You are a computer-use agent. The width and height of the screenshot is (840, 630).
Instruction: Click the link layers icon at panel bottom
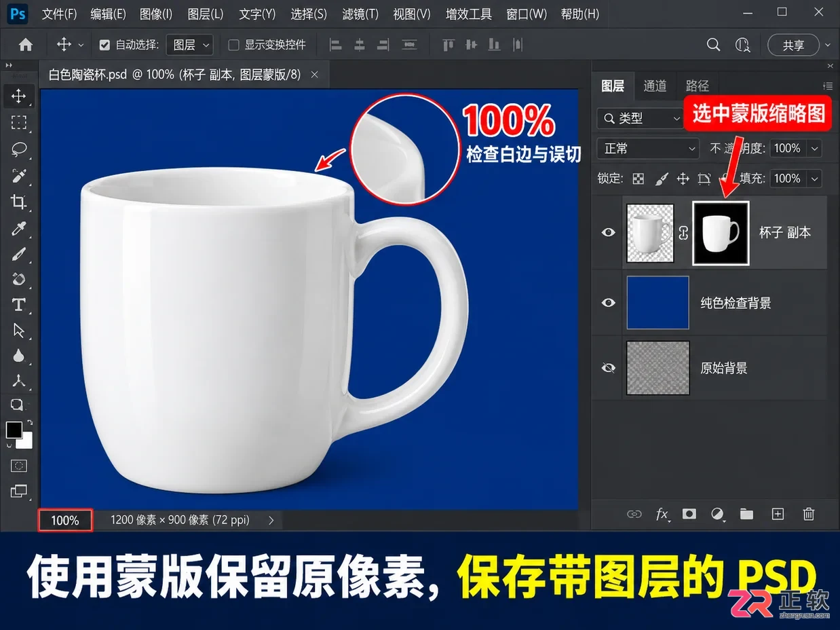(x=634, y=514)
